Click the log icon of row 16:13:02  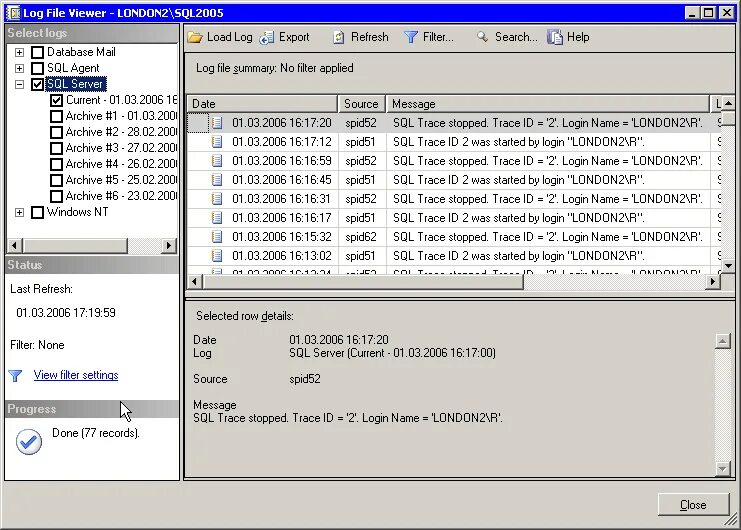[217, 256]
